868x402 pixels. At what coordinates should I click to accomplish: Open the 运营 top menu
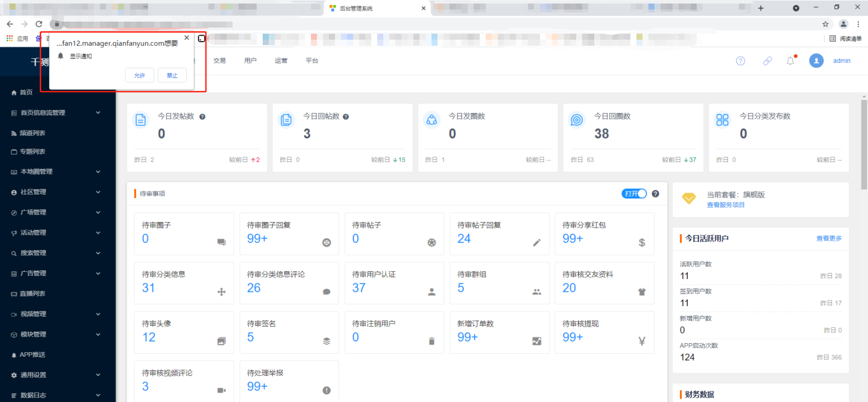[x=281, y=61]
